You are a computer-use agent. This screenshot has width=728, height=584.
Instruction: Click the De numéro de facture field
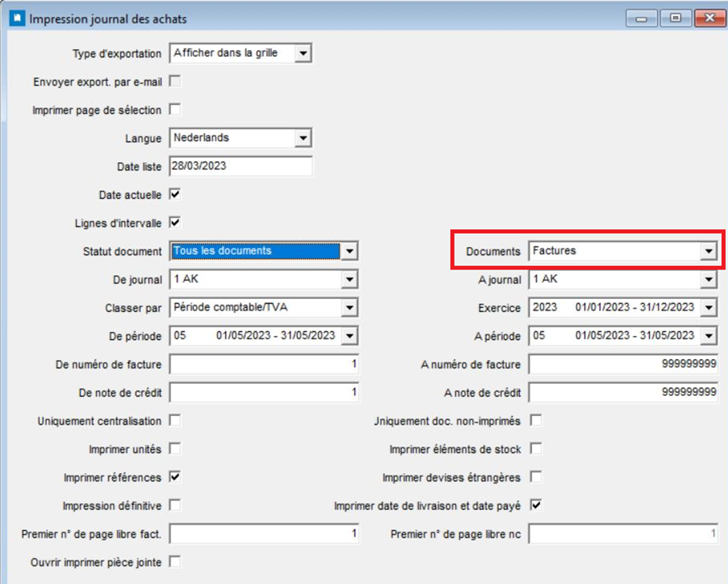click(264, 364)
